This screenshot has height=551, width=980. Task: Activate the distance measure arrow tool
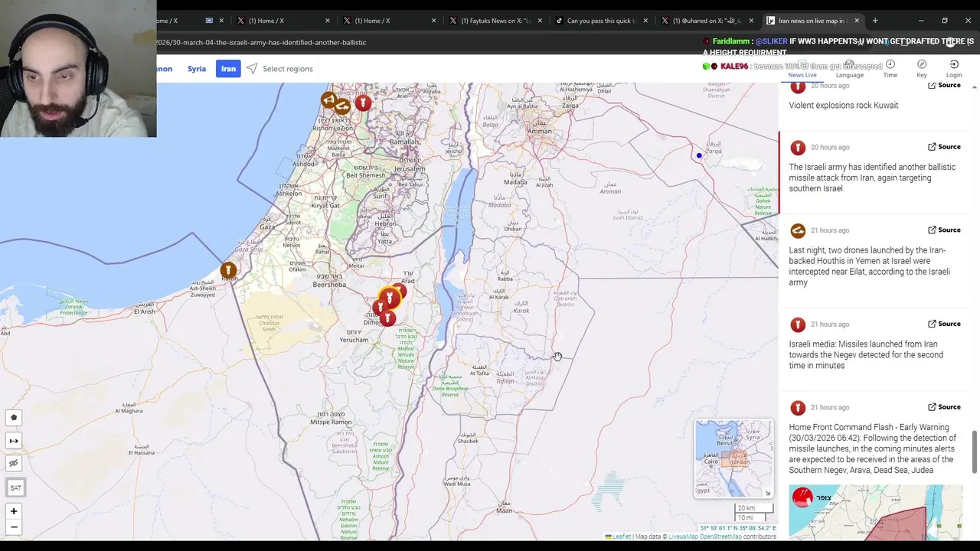pyautogui.click(x=14, y=441)
